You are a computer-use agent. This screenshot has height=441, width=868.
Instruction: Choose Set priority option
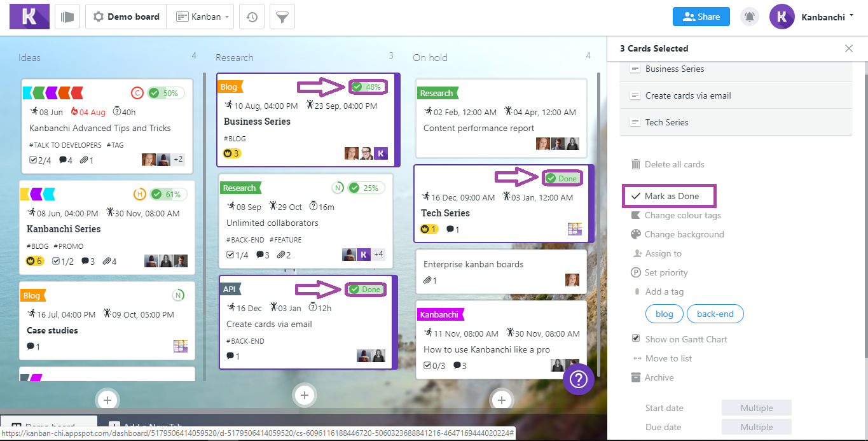click(666, 272)
